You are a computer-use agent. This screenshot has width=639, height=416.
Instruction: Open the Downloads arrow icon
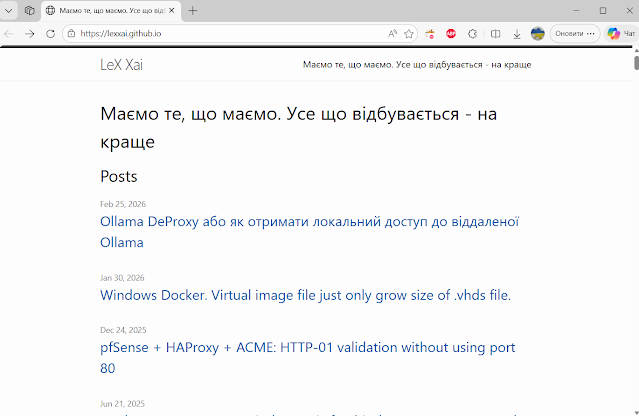click(x=517, y=33)
